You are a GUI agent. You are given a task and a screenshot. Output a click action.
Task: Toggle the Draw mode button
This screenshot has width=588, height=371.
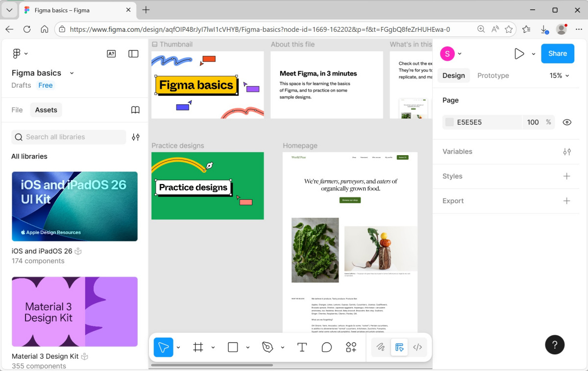pos(381,348)
